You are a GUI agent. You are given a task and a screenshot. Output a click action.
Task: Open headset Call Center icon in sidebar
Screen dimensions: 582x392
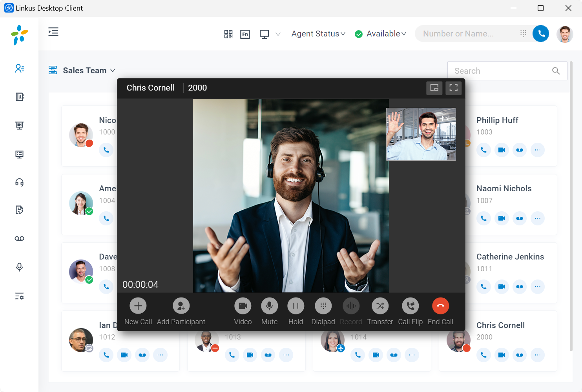[x=20, y=182]
